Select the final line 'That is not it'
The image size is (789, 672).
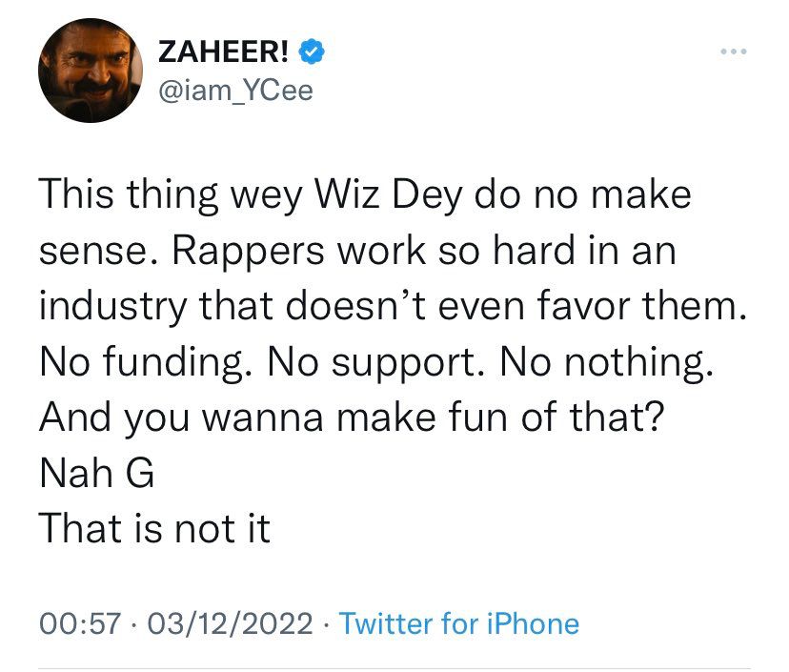click(x=155, y=528)
